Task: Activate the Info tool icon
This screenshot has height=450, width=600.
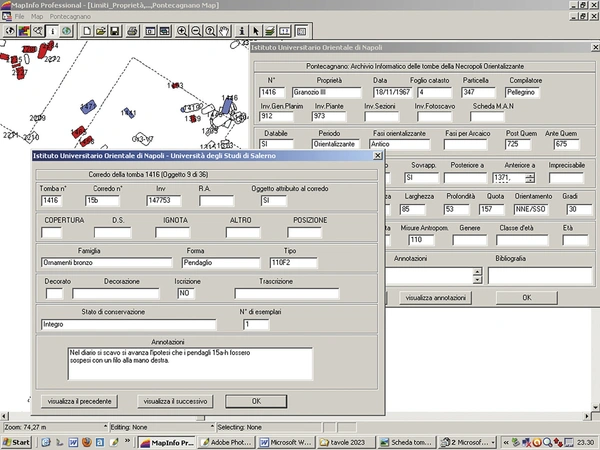Action: pyautogui.click(x=242, y=30)
